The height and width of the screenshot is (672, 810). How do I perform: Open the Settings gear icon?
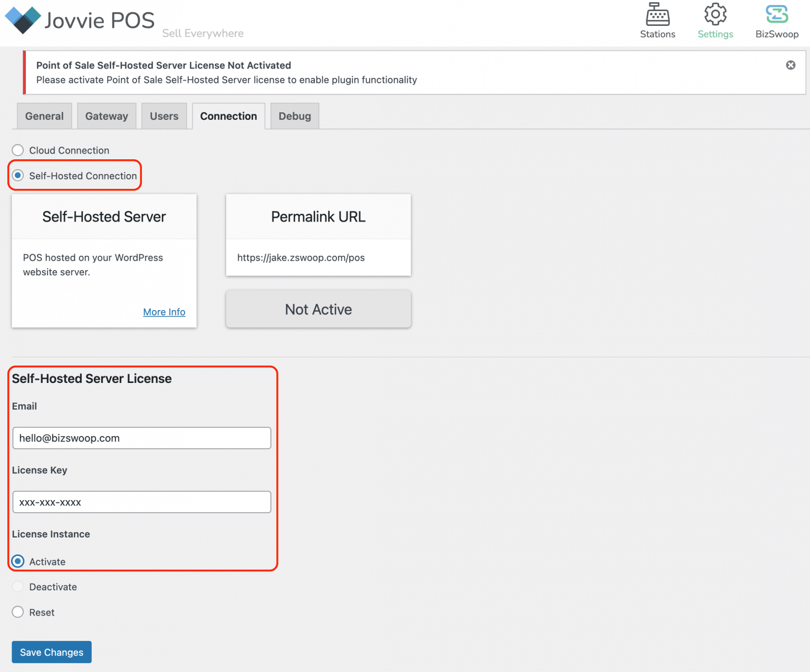(715, 15)
